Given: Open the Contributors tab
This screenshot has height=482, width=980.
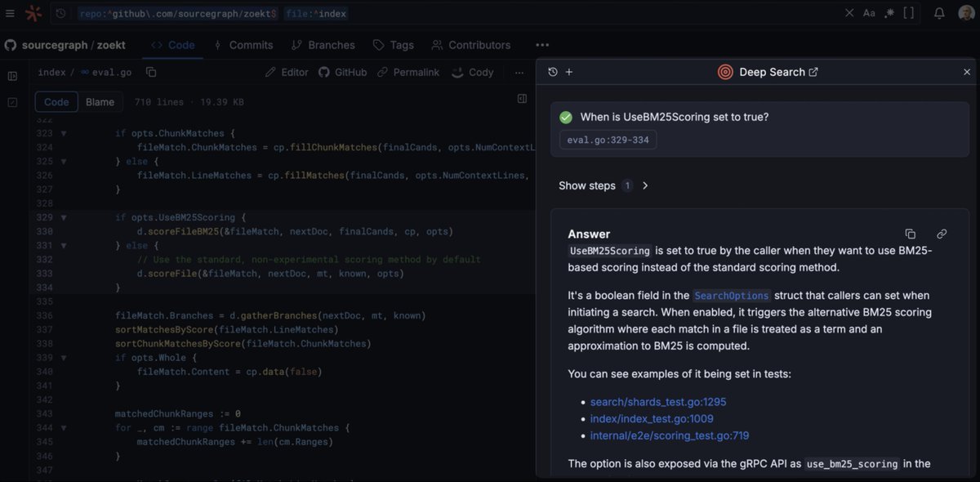Looking at the screenshot, I should coord(471,45).
